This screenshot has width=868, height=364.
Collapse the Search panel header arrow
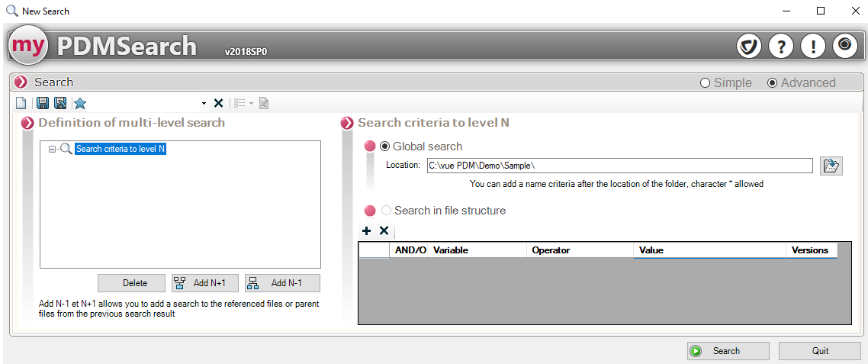coord(21,82)
